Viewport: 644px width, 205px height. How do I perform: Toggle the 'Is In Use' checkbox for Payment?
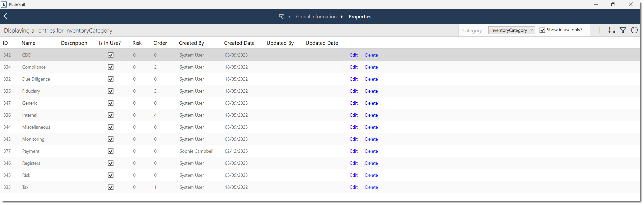[x=111, y=151]
